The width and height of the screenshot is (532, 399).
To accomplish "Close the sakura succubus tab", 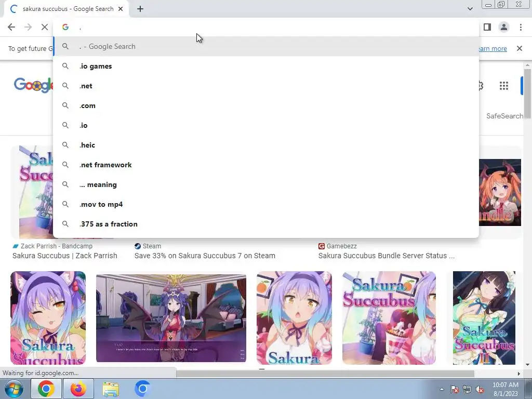I will [x=121, y=9].
